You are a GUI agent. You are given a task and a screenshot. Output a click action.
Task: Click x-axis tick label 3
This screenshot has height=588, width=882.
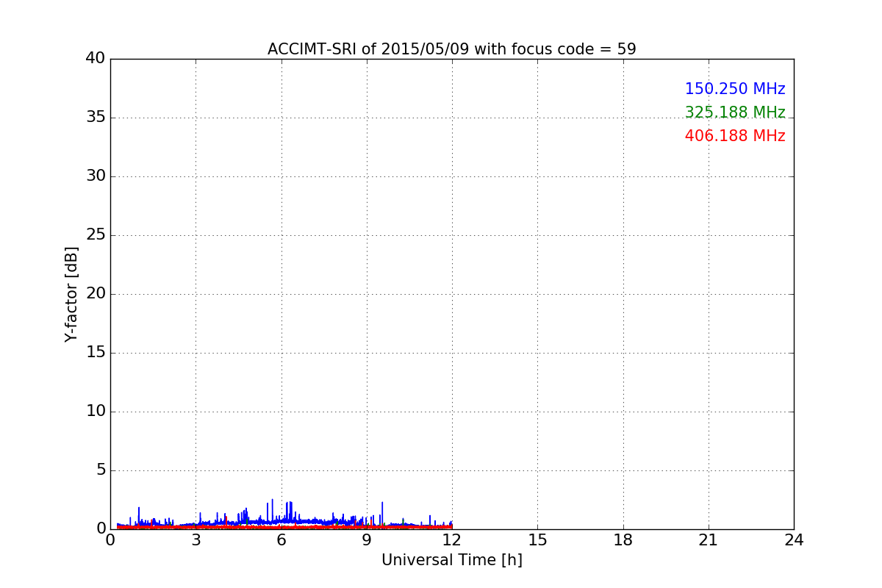pyautogui.click(x=196, y=540)
